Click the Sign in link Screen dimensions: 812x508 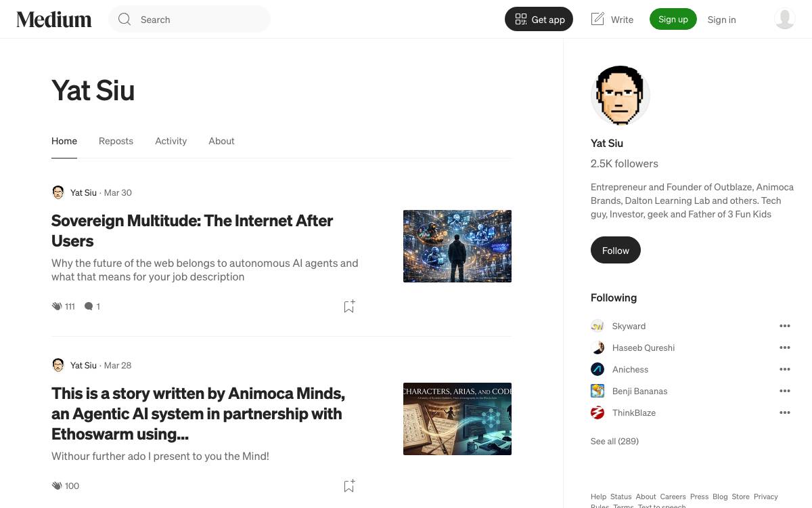[x=721, y=20]
